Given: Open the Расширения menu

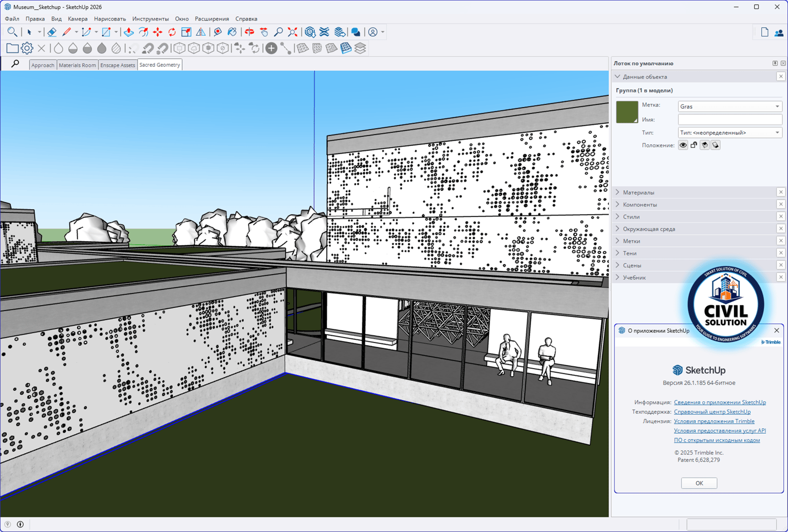Looking at the screenshot, I should point(212,19).
